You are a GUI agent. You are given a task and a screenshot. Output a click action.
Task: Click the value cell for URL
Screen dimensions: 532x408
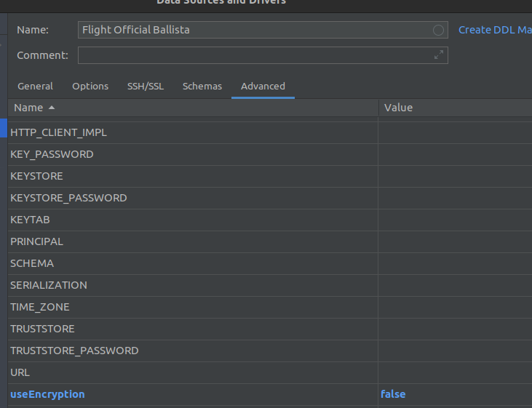click(456, 373)
